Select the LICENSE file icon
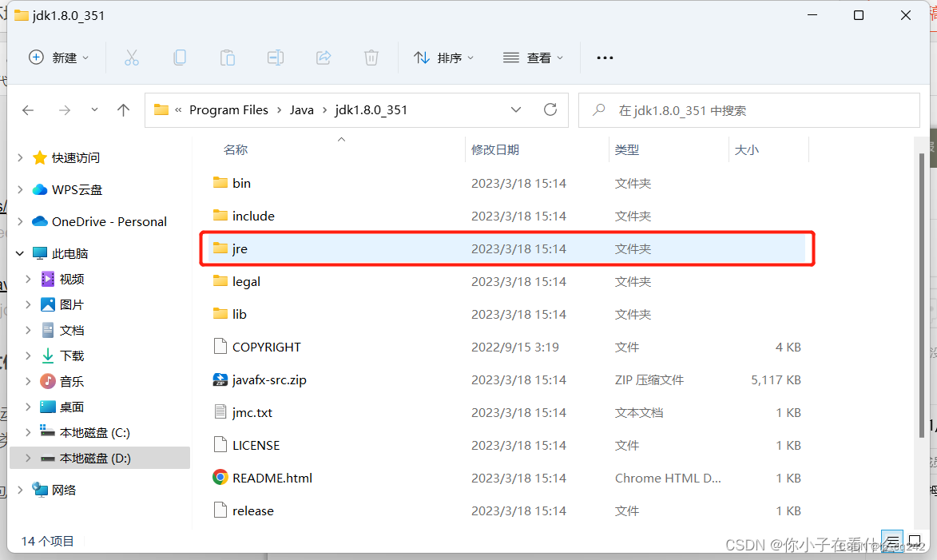The height and width of the screenshot is (560, 937). click(220, 445)
